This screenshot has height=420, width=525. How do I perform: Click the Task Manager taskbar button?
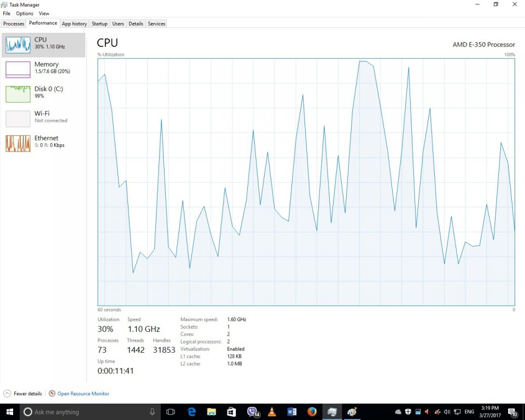click(332, 412)
